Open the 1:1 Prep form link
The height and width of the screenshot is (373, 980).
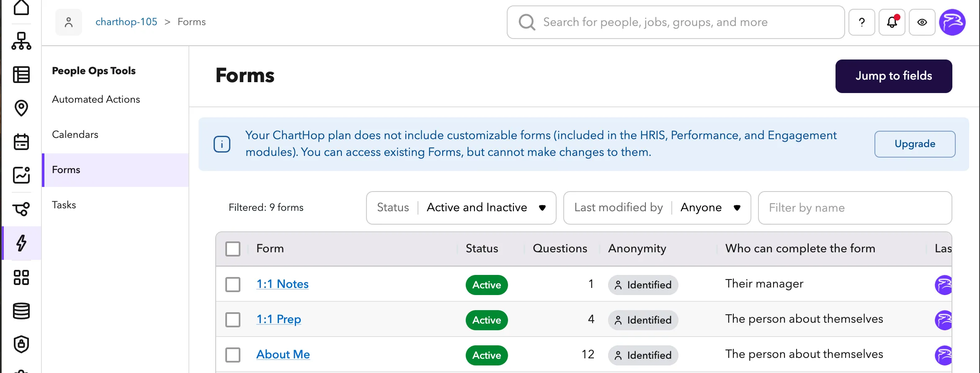click(279, 319)
